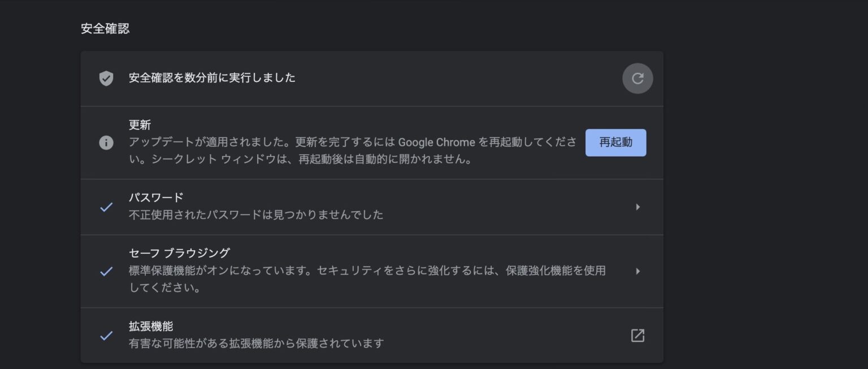
Task: Click the checkmark beside セーフ ブラウジング
Action: click(106, 271)
